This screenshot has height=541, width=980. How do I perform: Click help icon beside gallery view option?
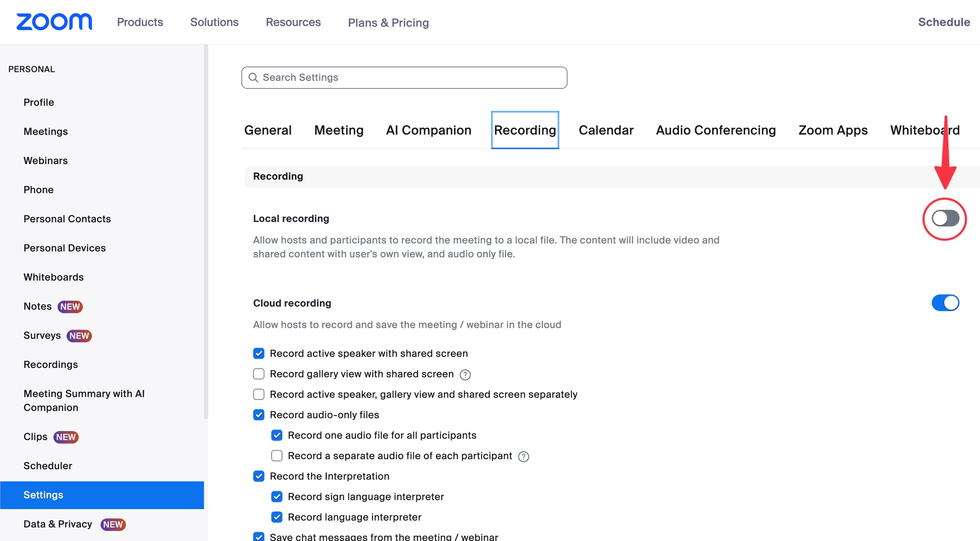(465, 375)
